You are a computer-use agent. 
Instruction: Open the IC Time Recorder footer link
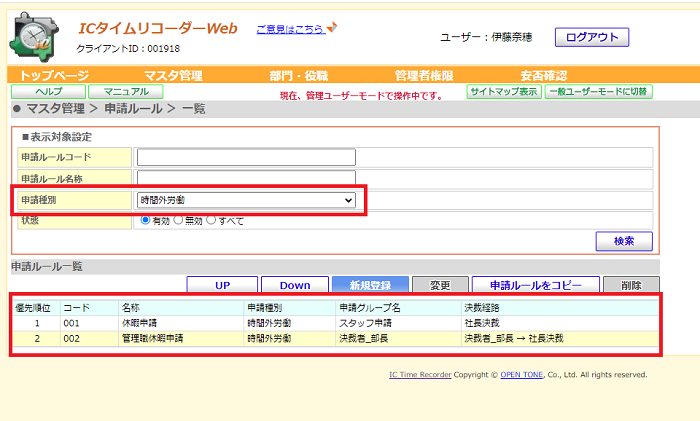(x=420, y=375)
